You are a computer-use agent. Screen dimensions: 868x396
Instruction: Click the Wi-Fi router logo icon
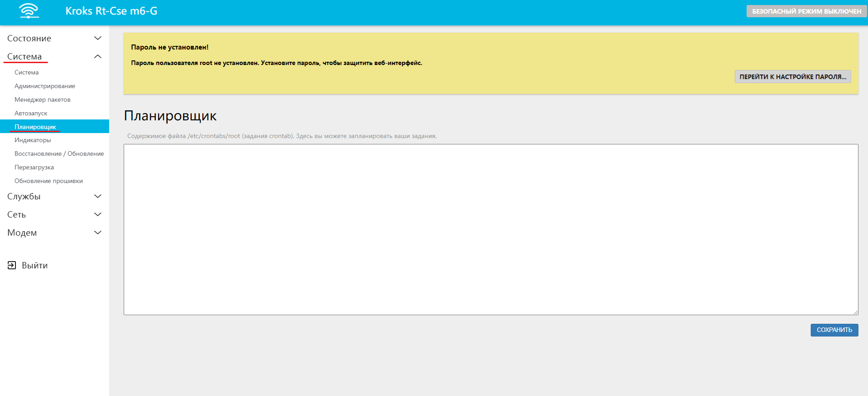[29, 11]
